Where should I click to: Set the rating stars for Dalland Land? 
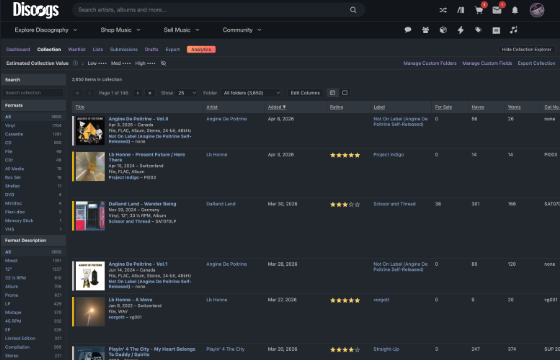coord(345,205)
